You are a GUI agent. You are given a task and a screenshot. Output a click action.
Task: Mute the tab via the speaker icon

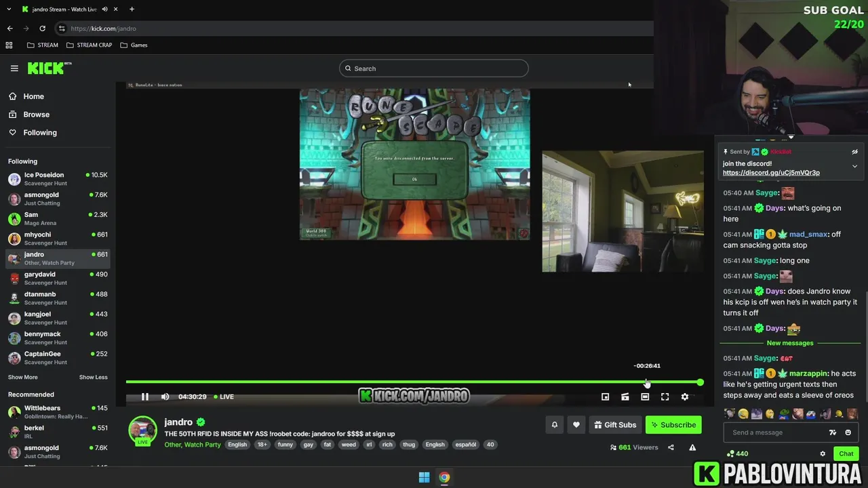pyautogui.click(x=104, y=9)
